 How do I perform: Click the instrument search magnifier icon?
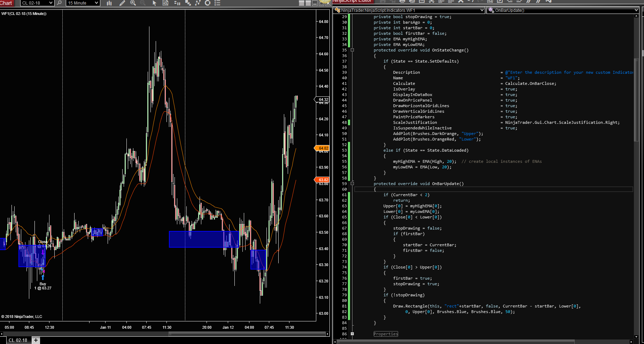click(59, 3)
